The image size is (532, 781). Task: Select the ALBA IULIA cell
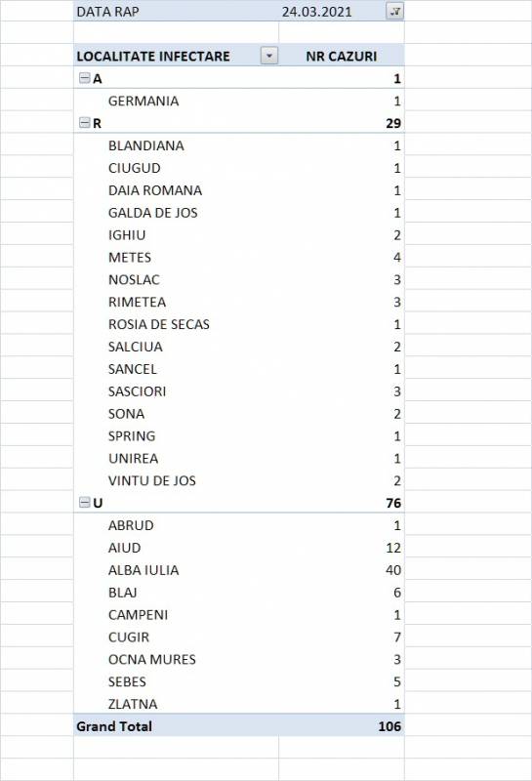click(143, 570)
